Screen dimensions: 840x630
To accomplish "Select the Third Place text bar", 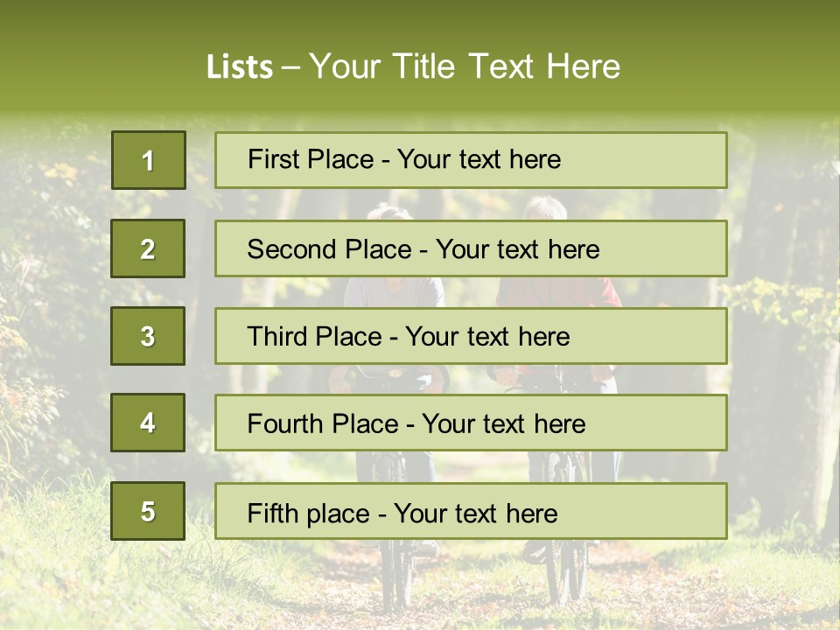I will tap(471, 336).
